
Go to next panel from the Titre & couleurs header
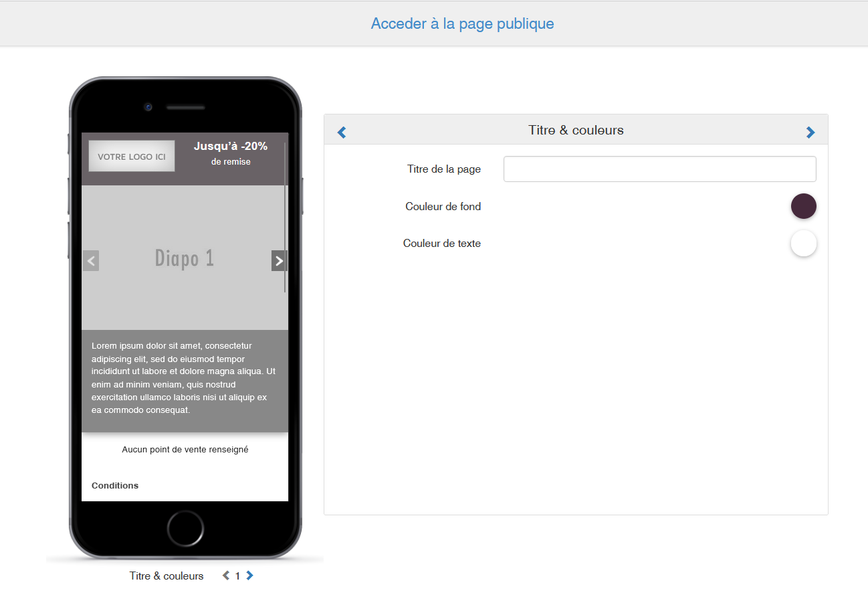(x=810, y=132)
